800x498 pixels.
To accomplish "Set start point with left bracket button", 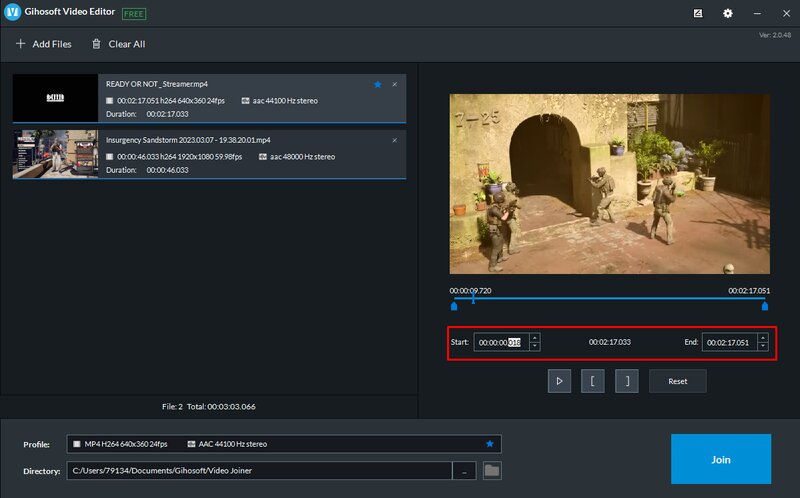I will coord(592,381).
